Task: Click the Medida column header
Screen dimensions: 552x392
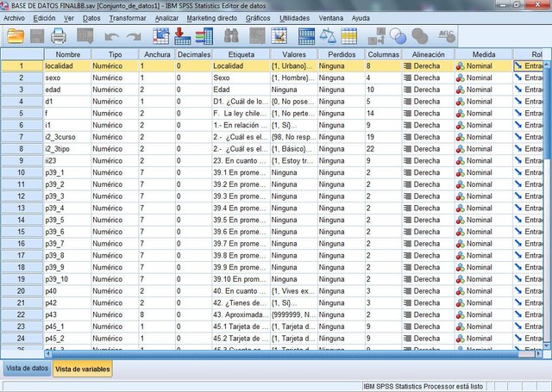Action: click(x=484, y=54)
